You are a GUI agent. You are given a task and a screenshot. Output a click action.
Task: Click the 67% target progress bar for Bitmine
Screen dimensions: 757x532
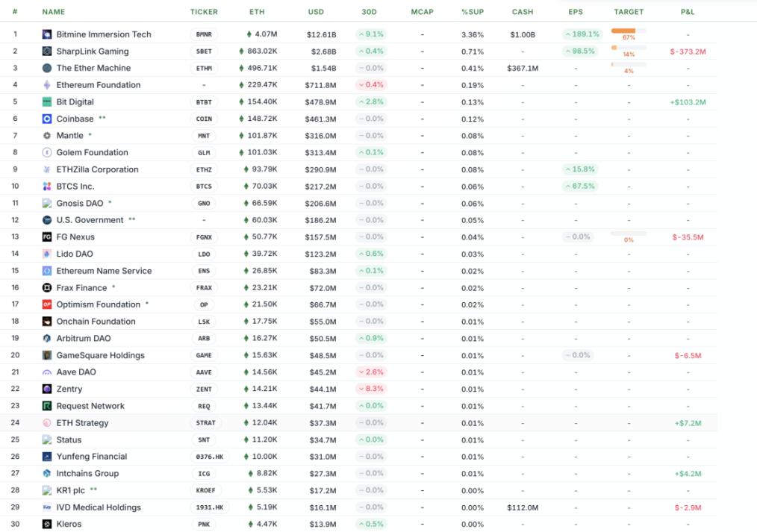(629, 31)
